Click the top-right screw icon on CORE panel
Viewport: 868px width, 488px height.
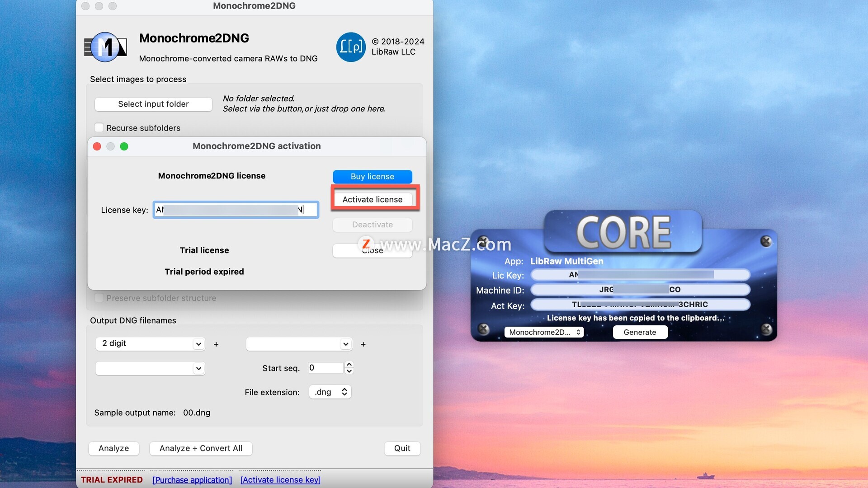click(x=766, y=241)
